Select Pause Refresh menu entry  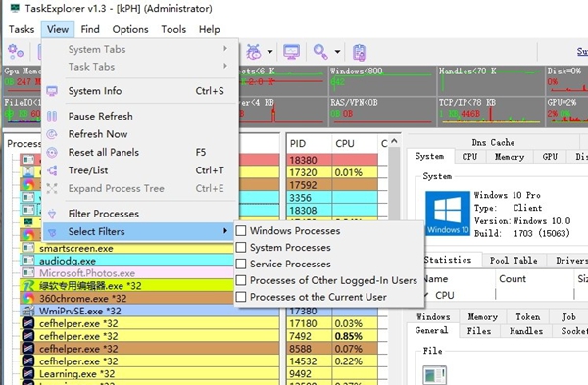click(140, 117)
